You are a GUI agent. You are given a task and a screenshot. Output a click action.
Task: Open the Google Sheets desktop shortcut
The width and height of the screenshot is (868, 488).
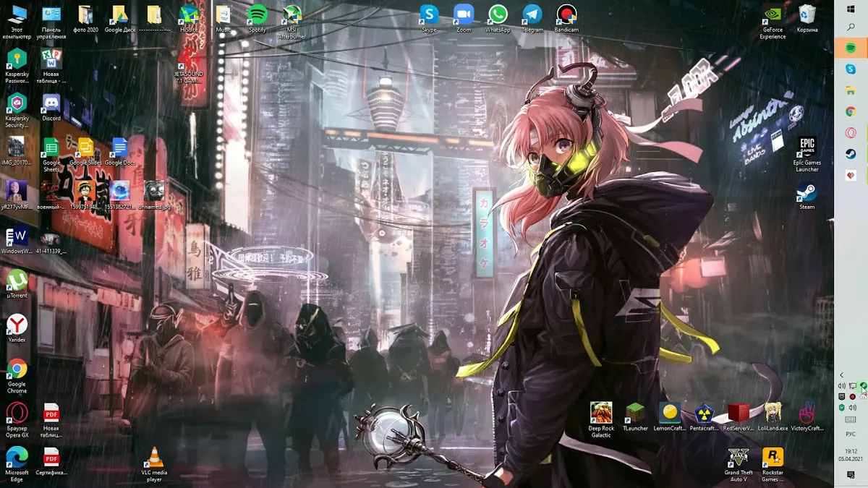click(51, 155)
